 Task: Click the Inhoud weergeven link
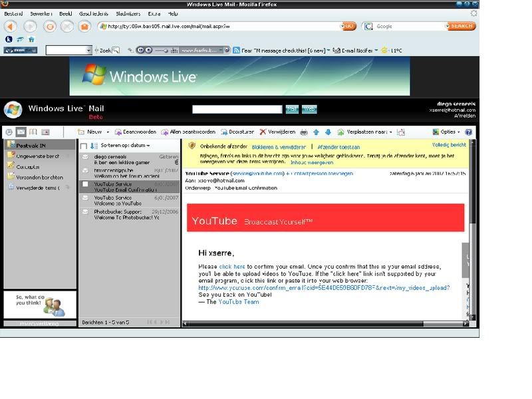[312, 162]
